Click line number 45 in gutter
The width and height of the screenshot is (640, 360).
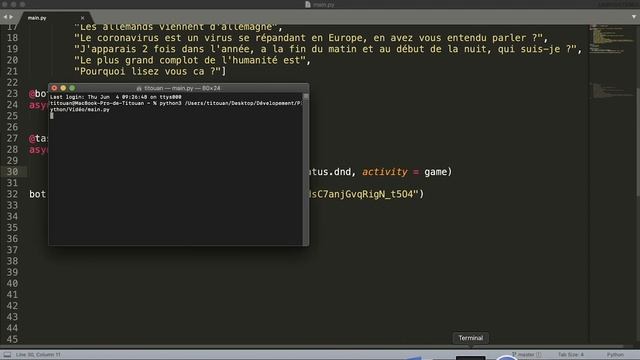point(12,339)
